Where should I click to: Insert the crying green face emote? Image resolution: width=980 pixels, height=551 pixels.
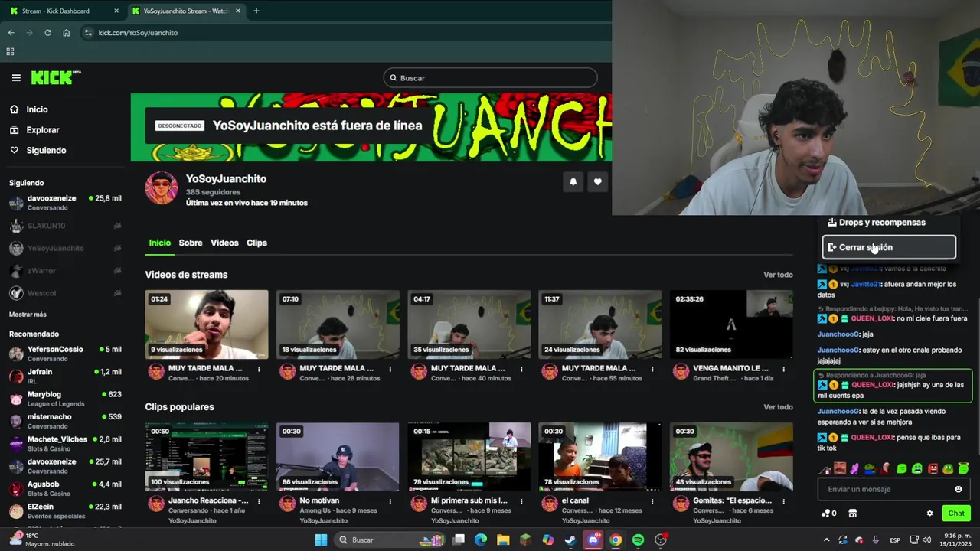coord(916,468)
